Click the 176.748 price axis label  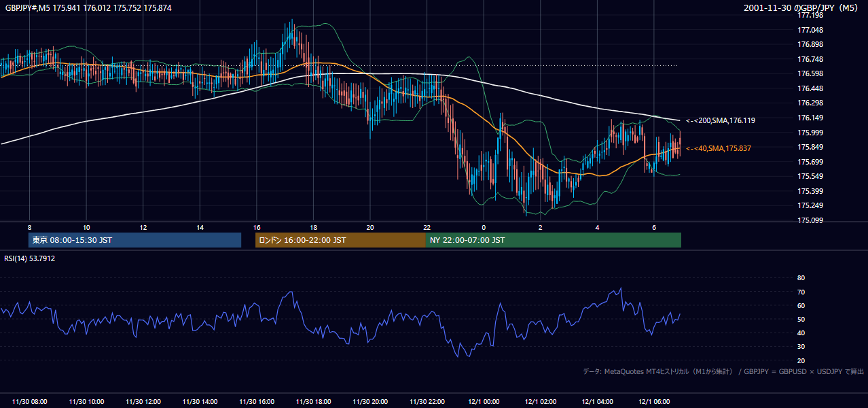pyautogui.click(x=810, y=59)
